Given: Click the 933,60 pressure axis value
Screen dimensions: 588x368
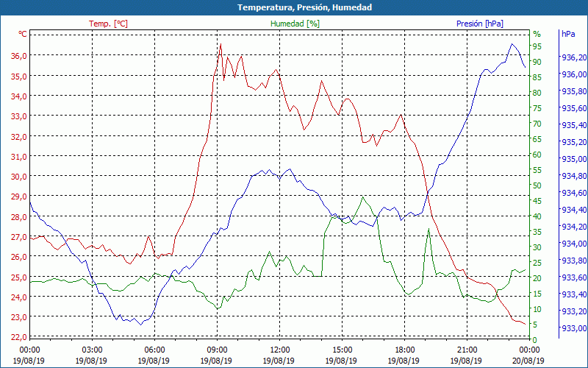Looking at the screenshot, I should (574, 277).
